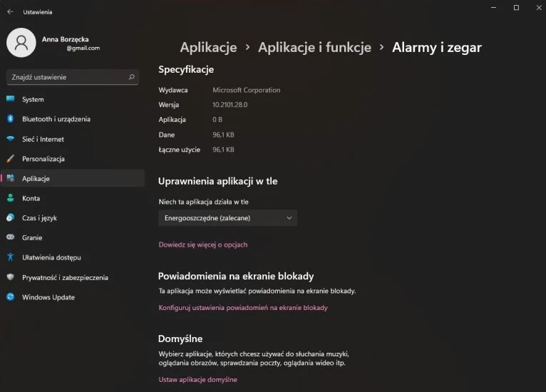Select Czas i język category

73,218
